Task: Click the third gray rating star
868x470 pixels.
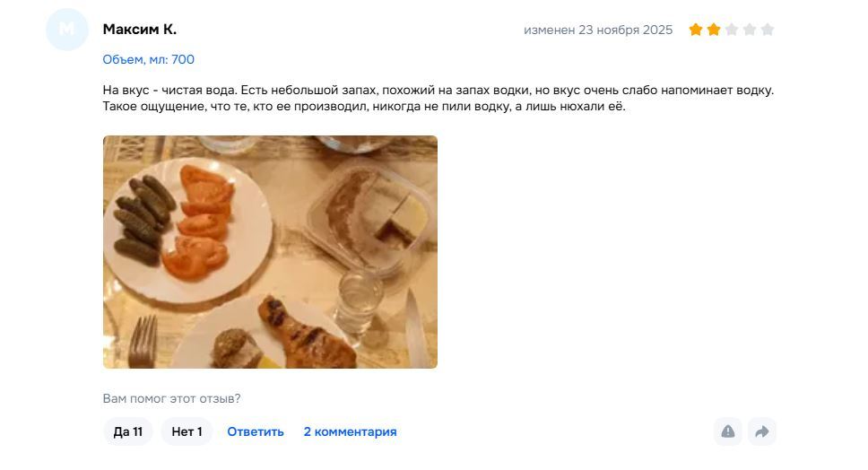Action: 732,30
